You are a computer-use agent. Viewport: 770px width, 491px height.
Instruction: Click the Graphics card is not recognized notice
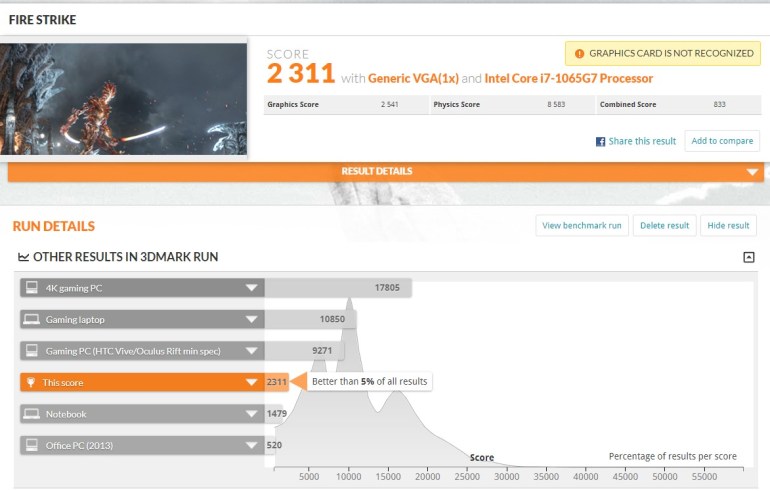(x=663, y=54)
